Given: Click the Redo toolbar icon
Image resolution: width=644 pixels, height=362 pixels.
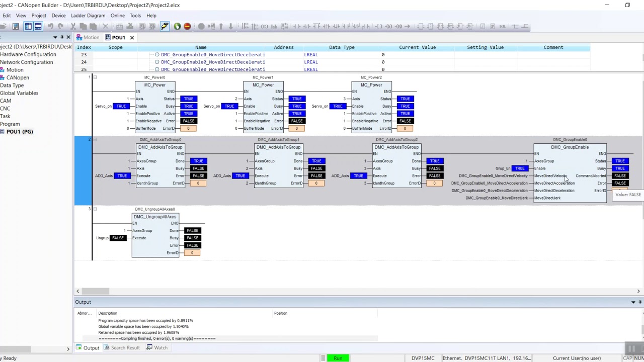Looking at the screenshot, I should coord(60,26).
